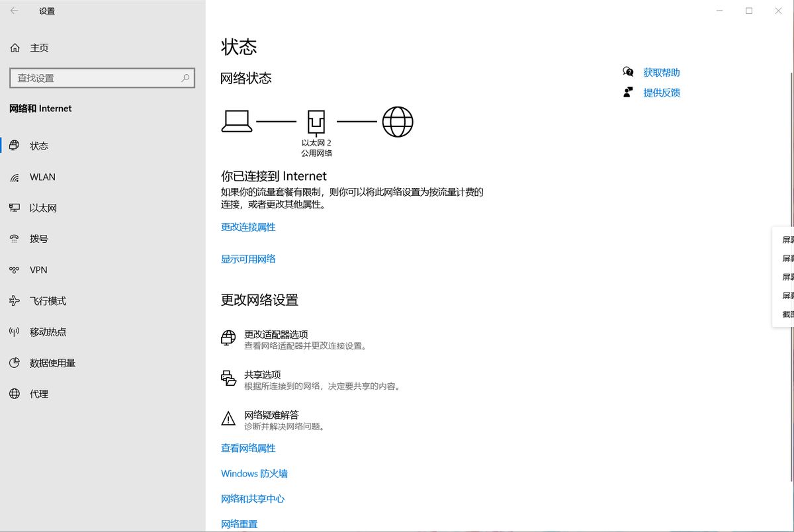794x532 pixels.
Task: Click the search magnifier icon
Action: click(x=186, y=77)
